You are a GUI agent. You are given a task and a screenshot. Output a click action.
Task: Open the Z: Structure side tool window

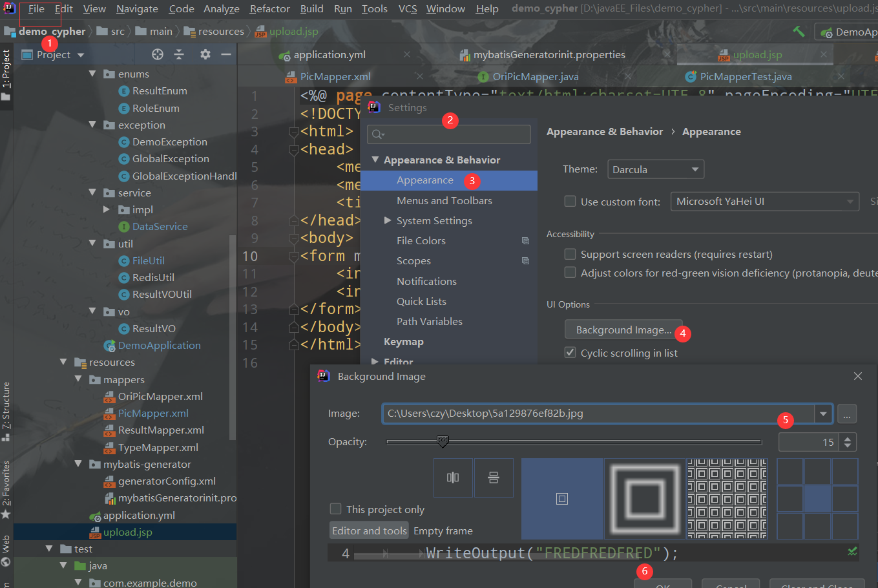coord(6,412)
